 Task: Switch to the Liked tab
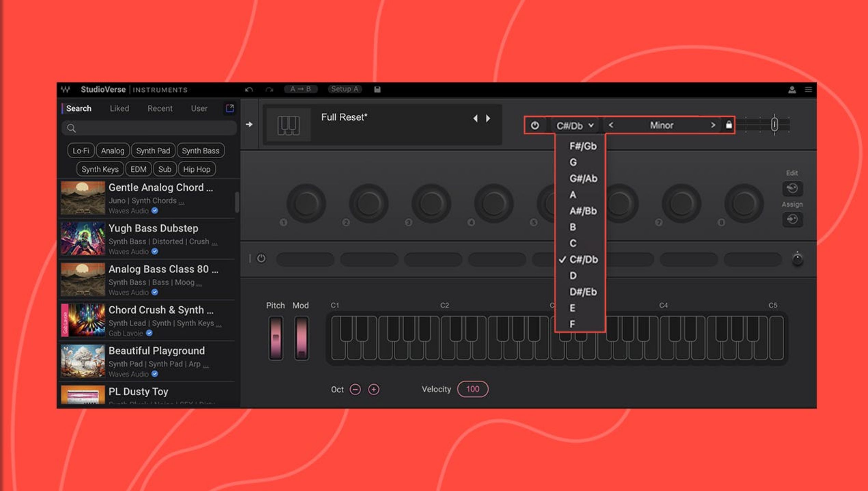tap(119, 109)
